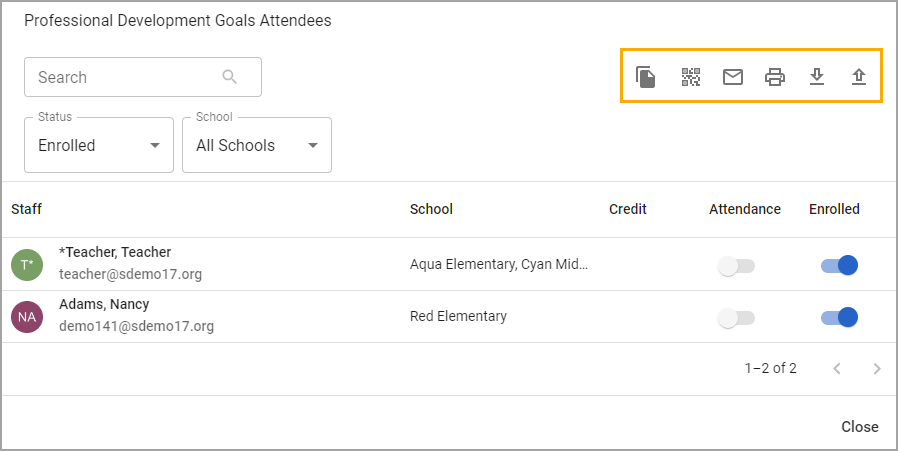898x451 pixels.
Task: Go to next page chevron
Action: [x=877, y=368]
